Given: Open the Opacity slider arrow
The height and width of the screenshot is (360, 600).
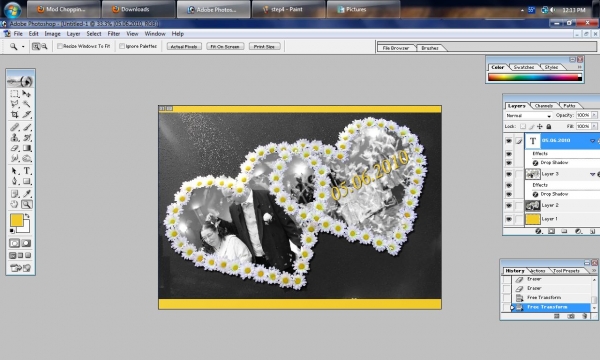Looking at the screenshot, I should pyautogui.click(x=594, y=115).
